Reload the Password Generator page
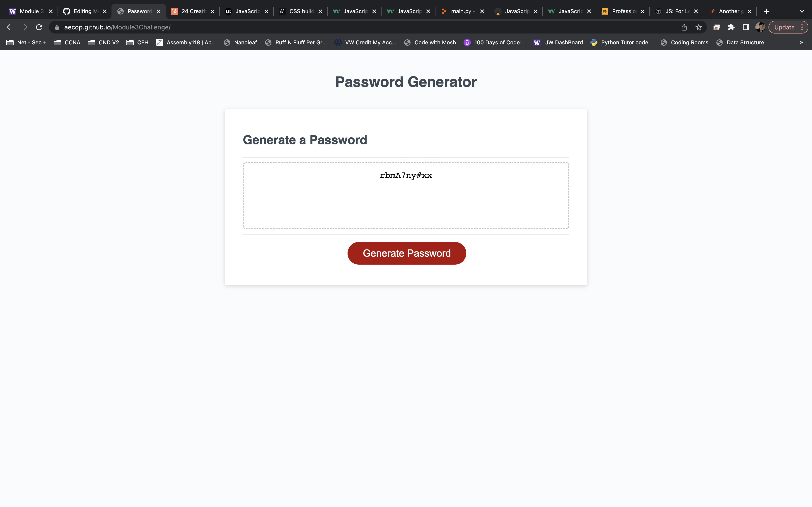Image resolution: width=812 pixels, height=507 pixels. [x=39, y=27]
